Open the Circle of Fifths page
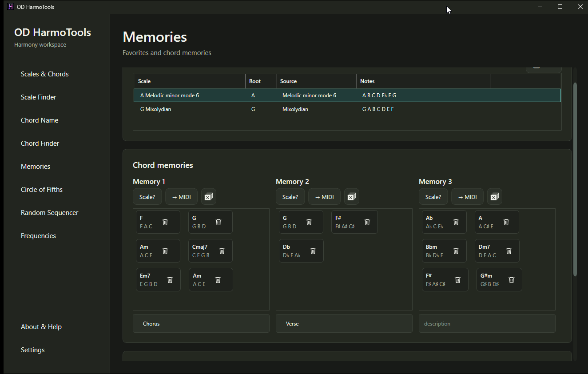 42,190
